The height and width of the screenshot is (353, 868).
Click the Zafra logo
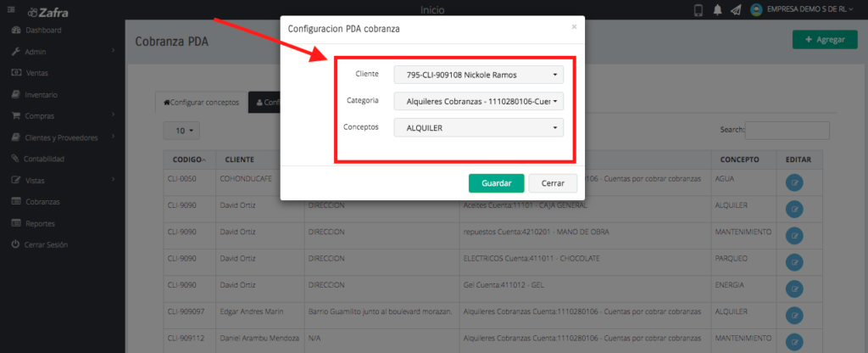(48, 12)
